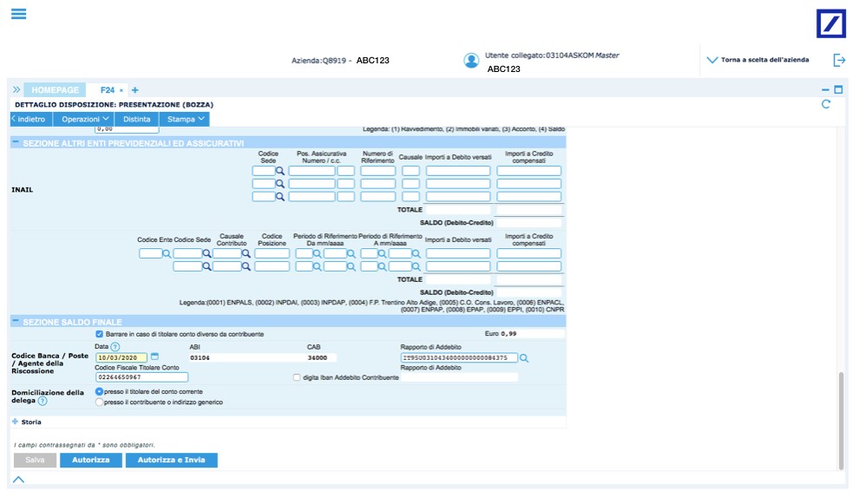Click the Distinta button
Viewport: 852px width, 504px height.
pos(136,119)
